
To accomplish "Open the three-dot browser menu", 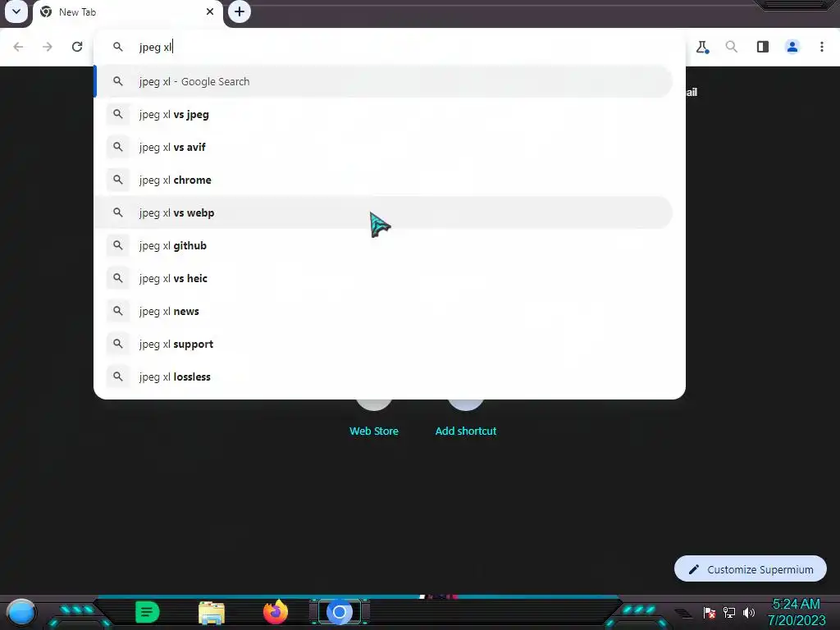I will pos(822,47).
